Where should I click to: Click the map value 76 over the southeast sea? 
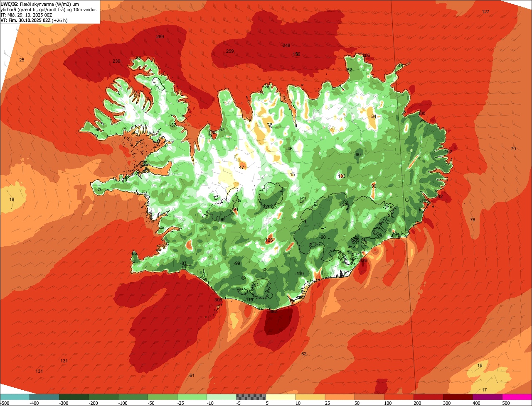(473, 219)
